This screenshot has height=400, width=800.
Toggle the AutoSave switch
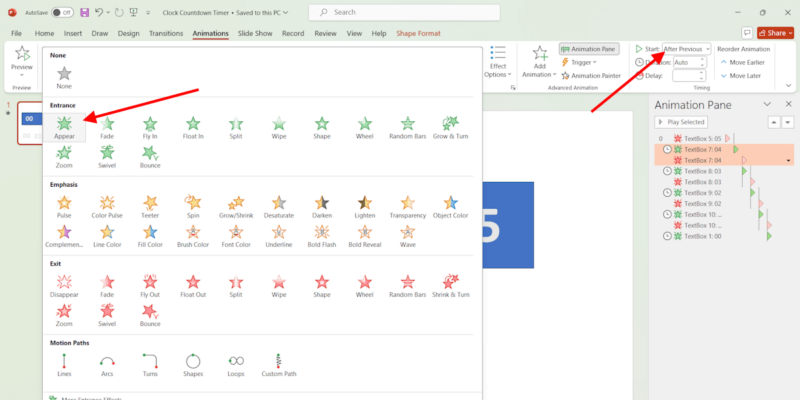(x=62, y=12)
